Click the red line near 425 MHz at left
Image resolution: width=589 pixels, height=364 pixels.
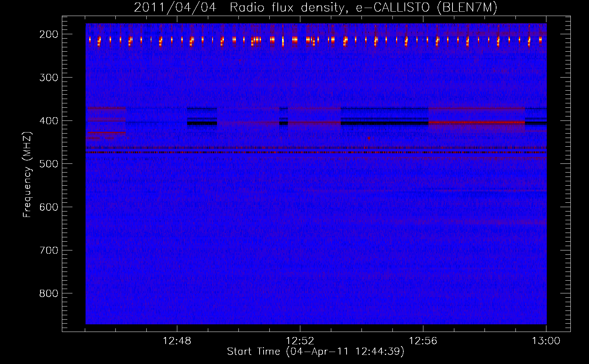(107, 132)
